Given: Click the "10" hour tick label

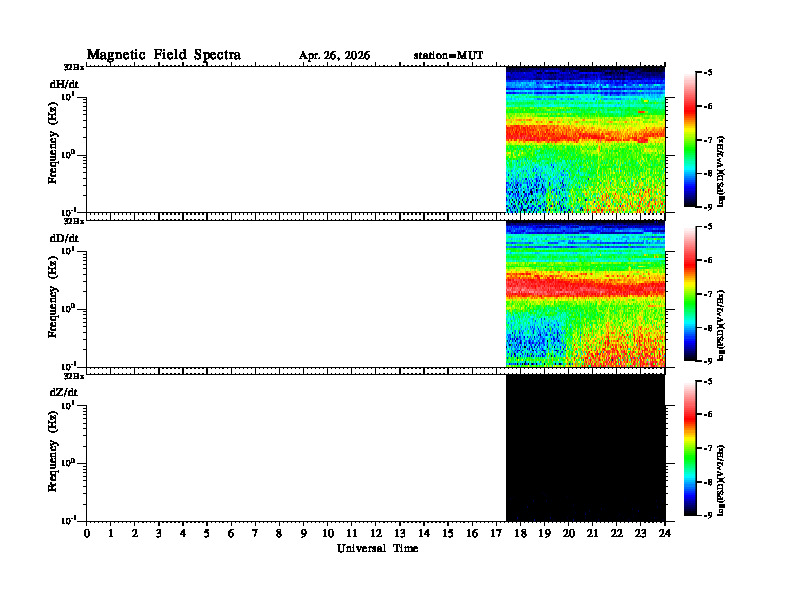Looking at the screenshot, I should pyautogui.click(x=328, y=533).
